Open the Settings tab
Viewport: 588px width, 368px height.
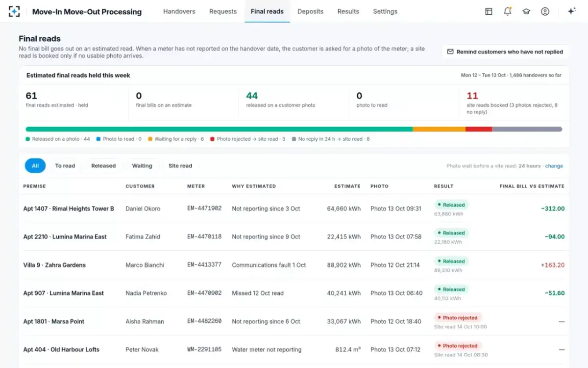pyautogui.click(x=385, y=11)
